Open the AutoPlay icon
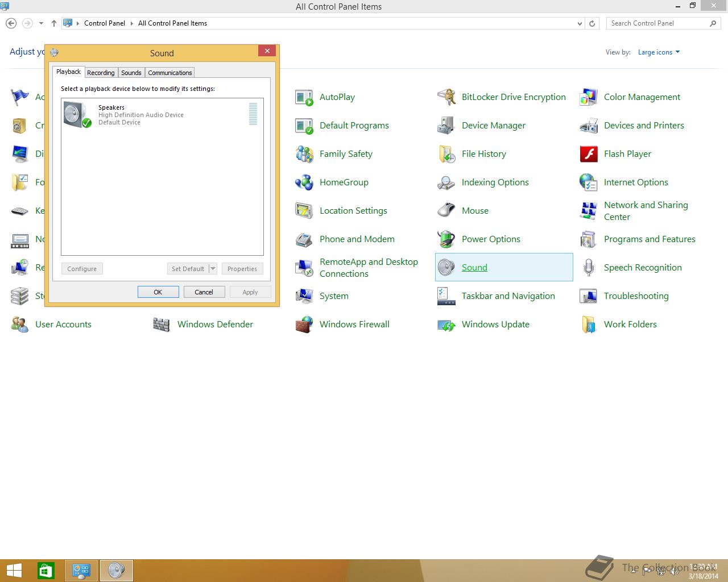This screenshot has height=582, width=728. tap(304, 97)
